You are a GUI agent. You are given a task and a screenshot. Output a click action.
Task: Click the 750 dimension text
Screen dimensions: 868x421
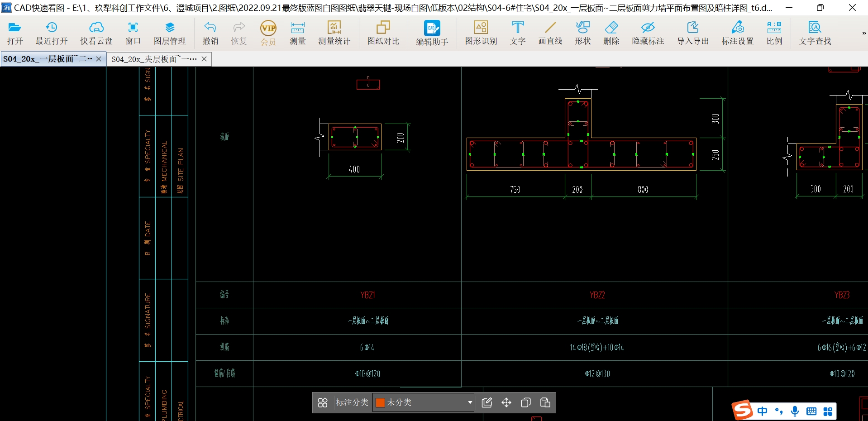tap(515, 190)
